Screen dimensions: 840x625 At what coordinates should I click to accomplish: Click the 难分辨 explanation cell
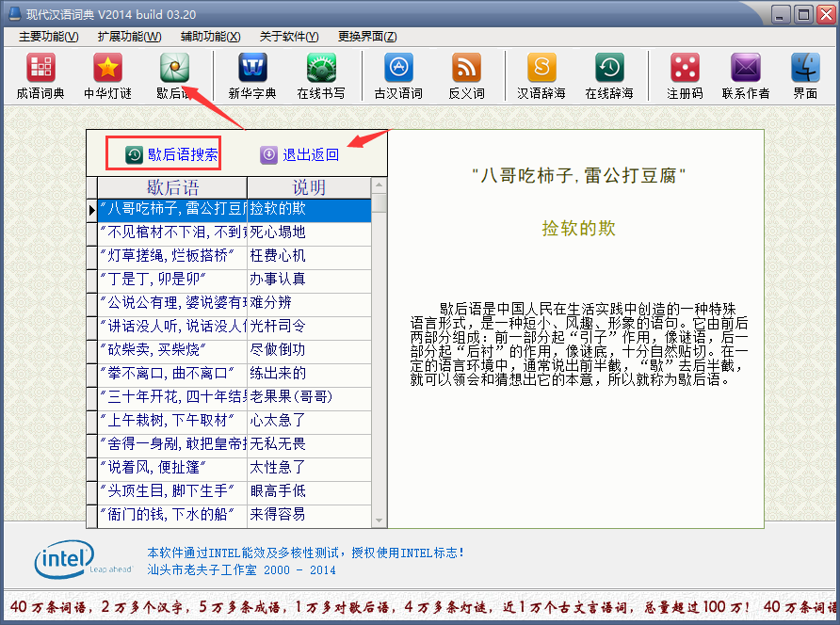tap(309, 303)
